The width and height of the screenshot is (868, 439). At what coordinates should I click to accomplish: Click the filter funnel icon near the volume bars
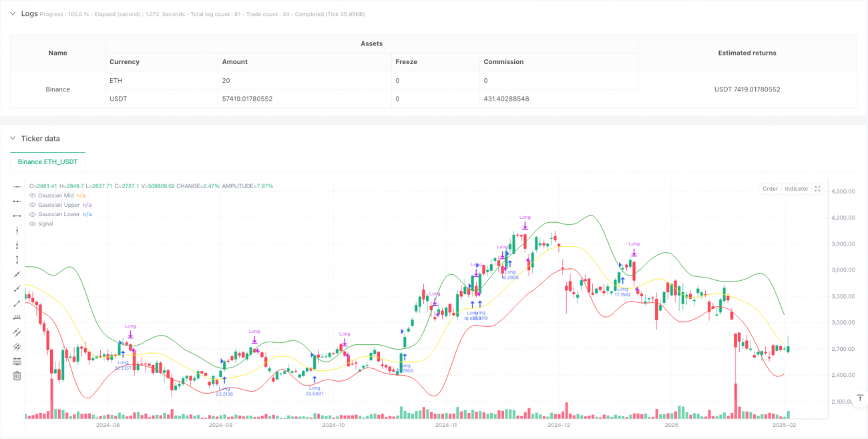point(860,398)
